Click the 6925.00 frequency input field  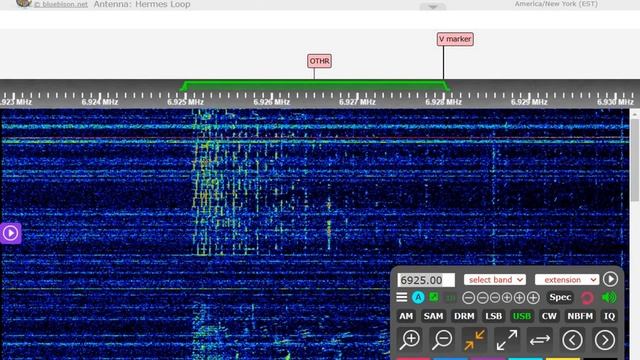tap(426, 280)
